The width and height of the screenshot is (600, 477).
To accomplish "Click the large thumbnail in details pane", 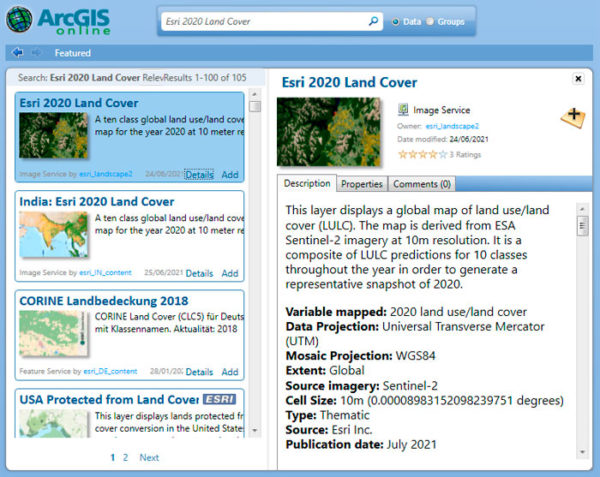I will coord(329,132).
